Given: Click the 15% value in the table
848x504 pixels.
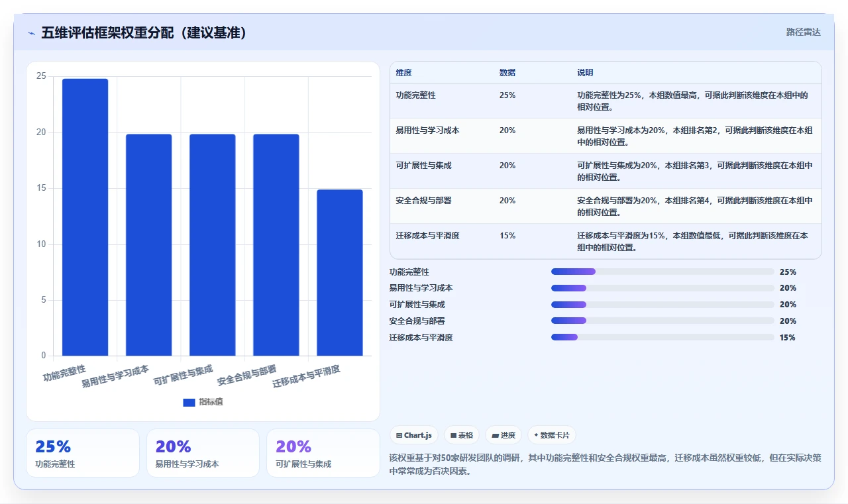Looking at the screenshot, I should [507, 236].
